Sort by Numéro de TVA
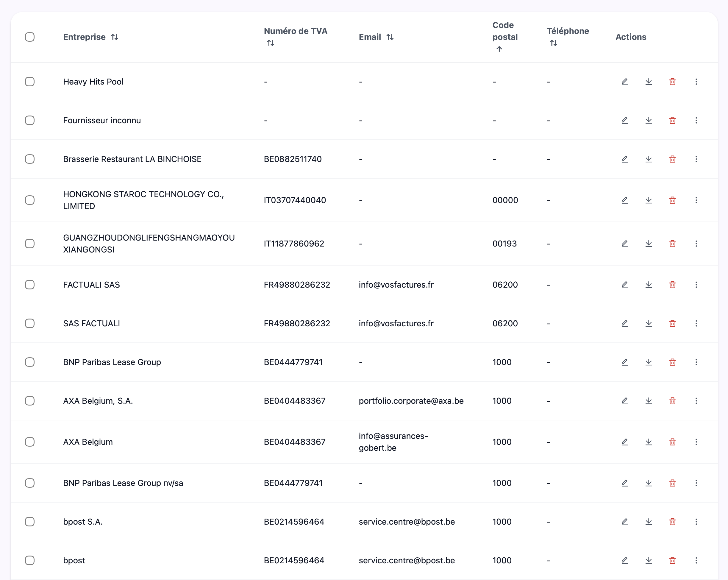Viewport: 728px width, 580px height. [x=271, y=43]
